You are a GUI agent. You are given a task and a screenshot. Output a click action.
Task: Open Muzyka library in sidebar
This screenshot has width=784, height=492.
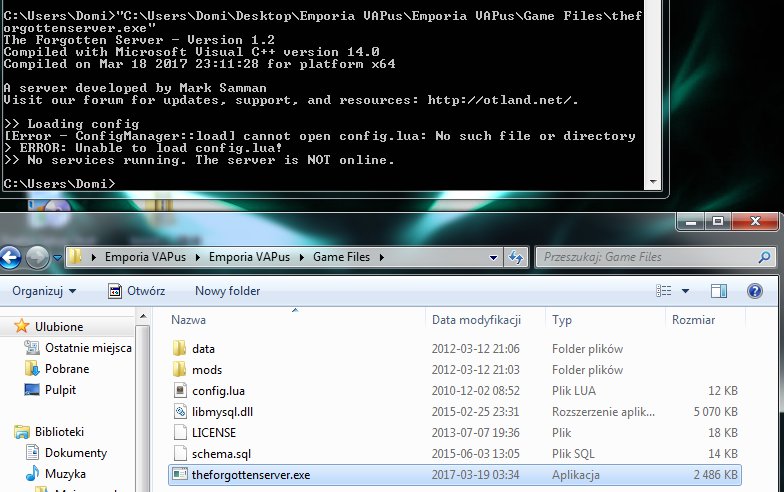coord(66,474)
